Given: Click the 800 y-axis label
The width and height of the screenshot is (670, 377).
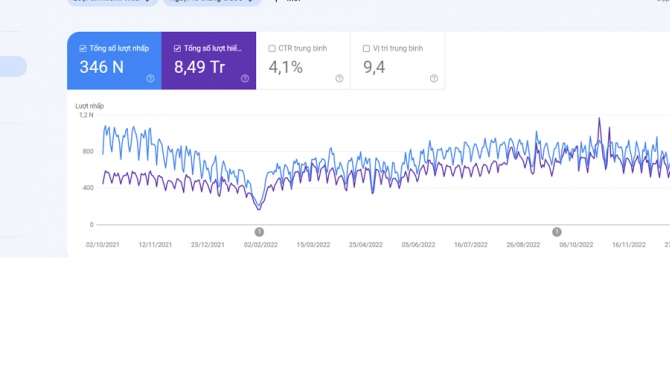Looking at the screenshot, I should [88, 151].
